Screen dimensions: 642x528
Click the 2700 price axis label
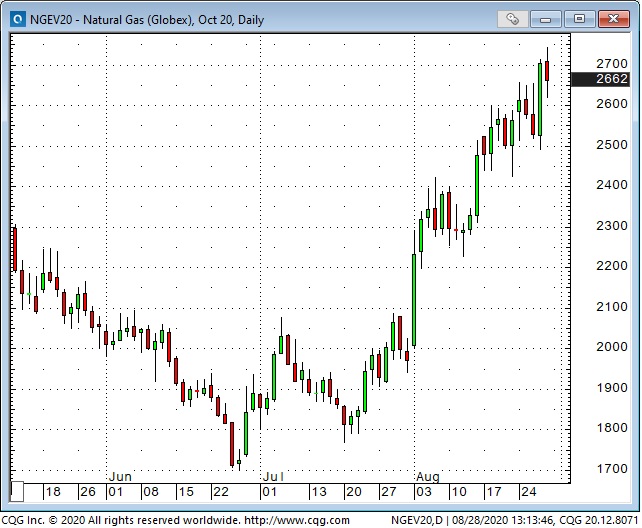612,64
